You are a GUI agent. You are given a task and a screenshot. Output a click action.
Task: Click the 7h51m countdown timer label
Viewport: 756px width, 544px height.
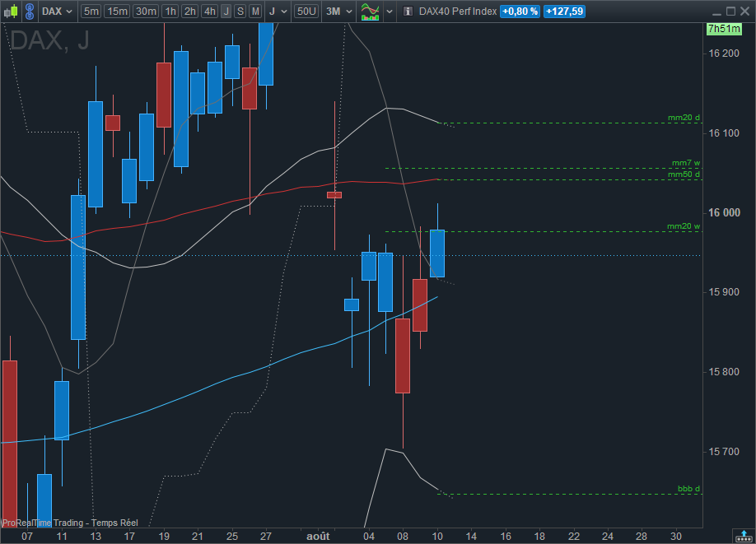click(x=724, y=29)
